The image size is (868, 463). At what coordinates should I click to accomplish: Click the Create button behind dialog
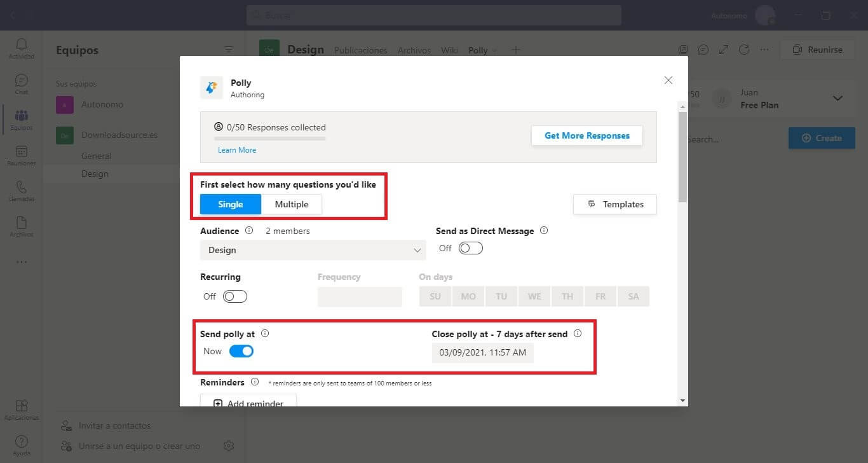coord(822,138)
